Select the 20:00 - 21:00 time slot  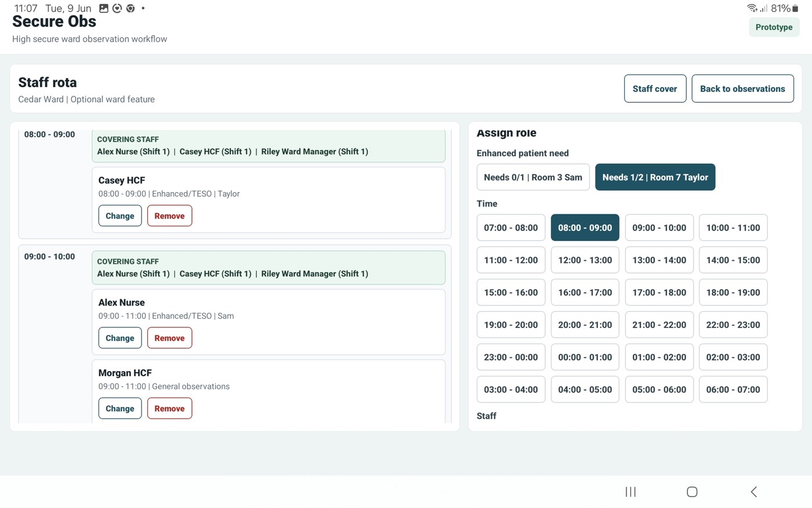pyautogui.click(x=585, y=325)
